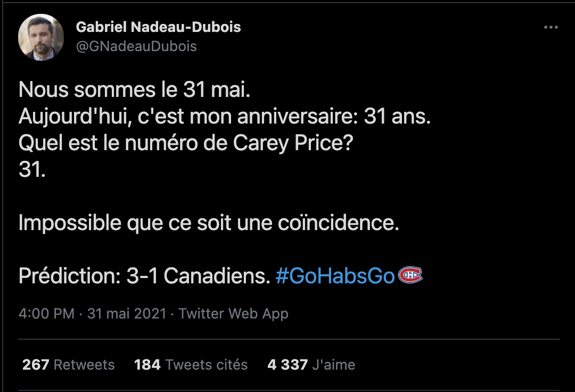Open the Twitter Web App source link

233,314
